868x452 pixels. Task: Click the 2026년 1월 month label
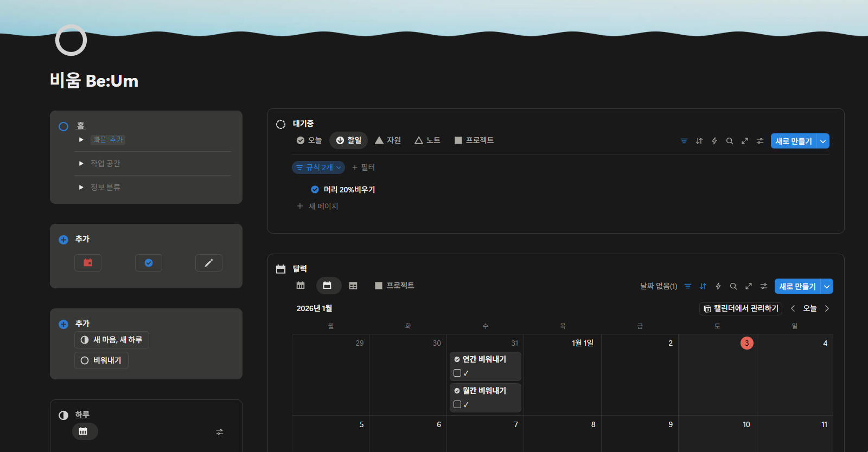(315, 308)
